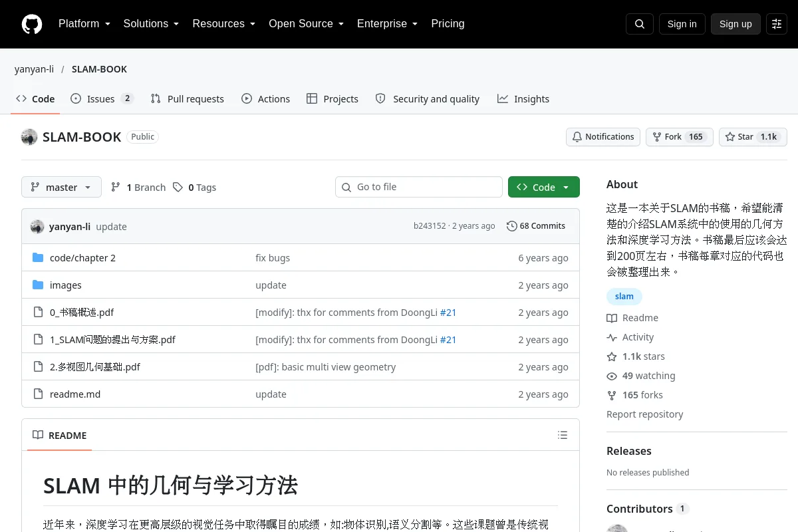This screenshot has height=532, width=798.
Task: Switch to the Code tab
Action: [36, 98]
